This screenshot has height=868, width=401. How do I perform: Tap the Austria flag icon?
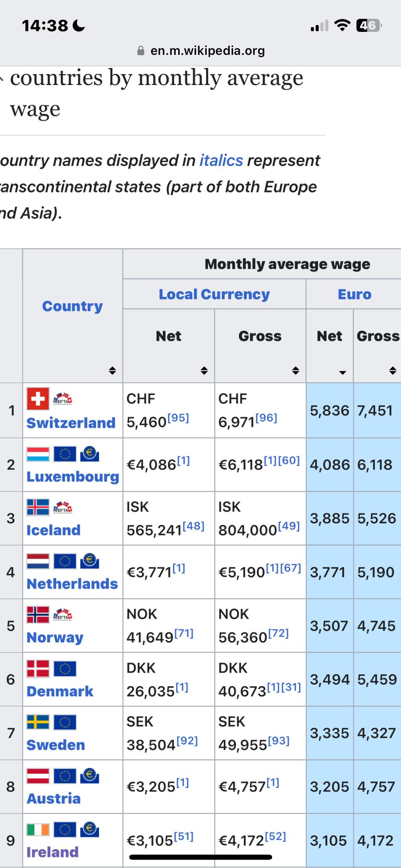(38, 776)
